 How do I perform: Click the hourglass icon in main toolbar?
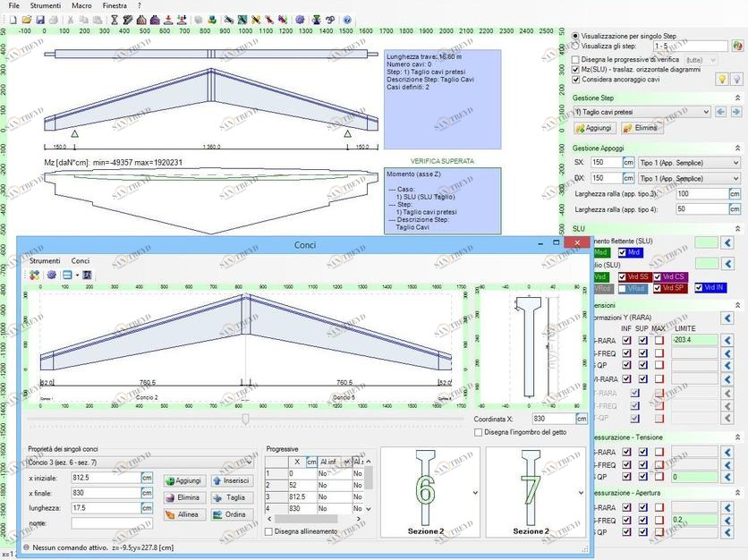[x=115, y=19]
